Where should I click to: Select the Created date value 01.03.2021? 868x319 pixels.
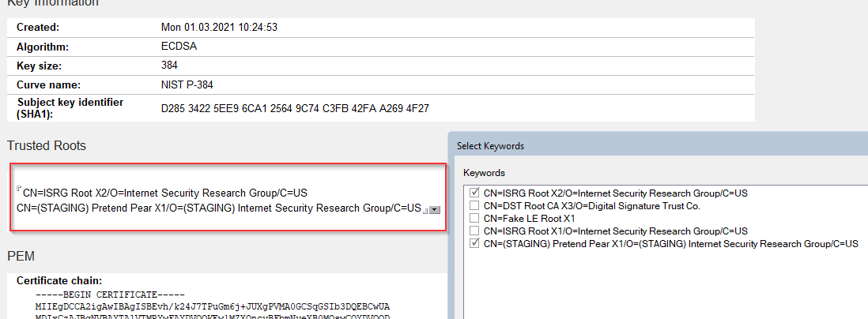click(219, 27)
